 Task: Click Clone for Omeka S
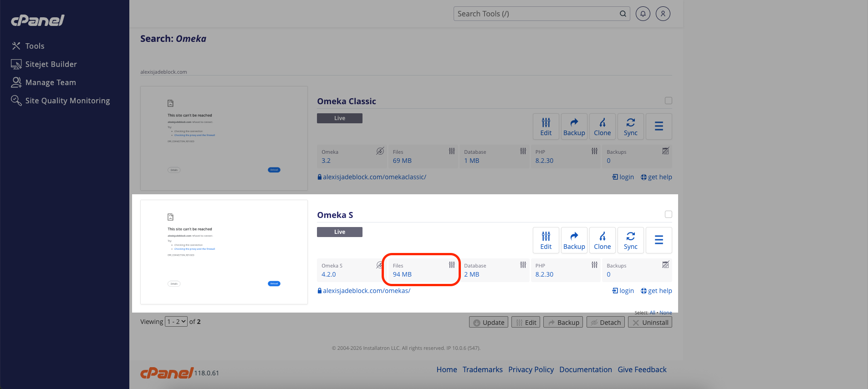[x=602, y=240]
